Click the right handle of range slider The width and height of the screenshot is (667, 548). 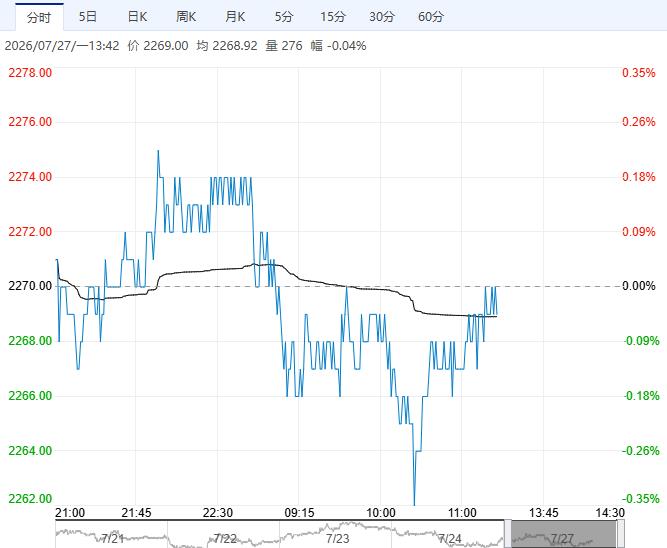(x=620, y=534)
